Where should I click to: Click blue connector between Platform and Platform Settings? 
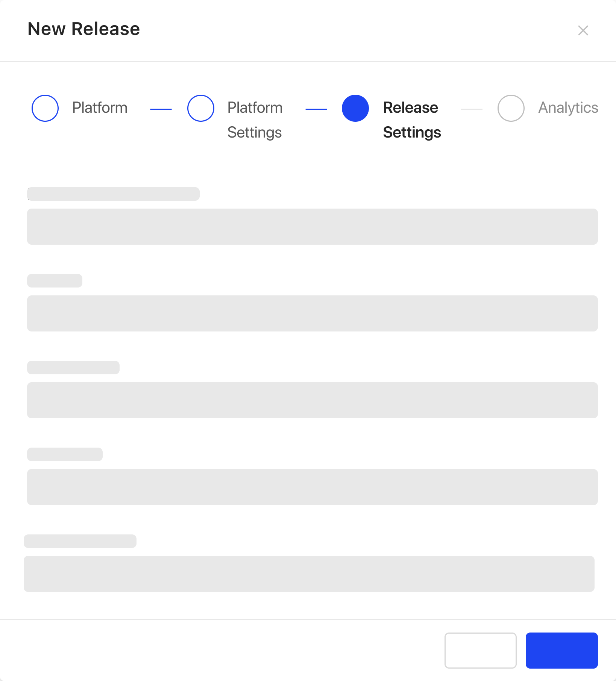pyautogui.click(x=161, y=109)
